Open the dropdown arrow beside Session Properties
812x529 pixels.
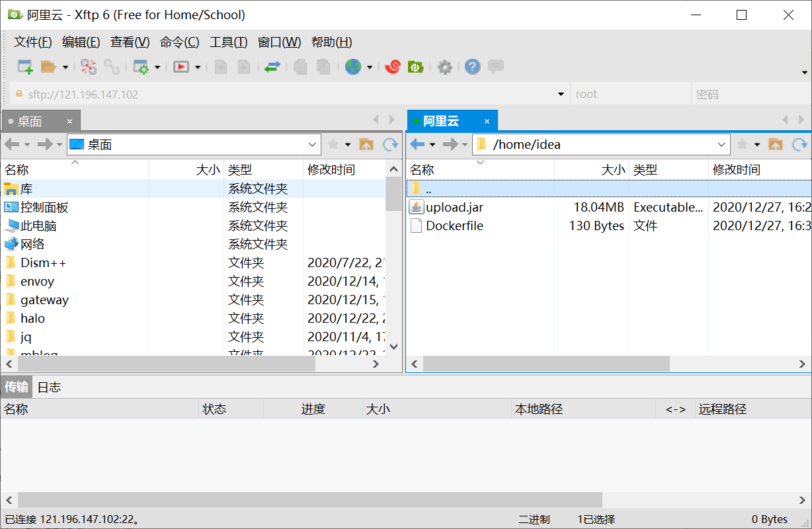pos(157,67)
